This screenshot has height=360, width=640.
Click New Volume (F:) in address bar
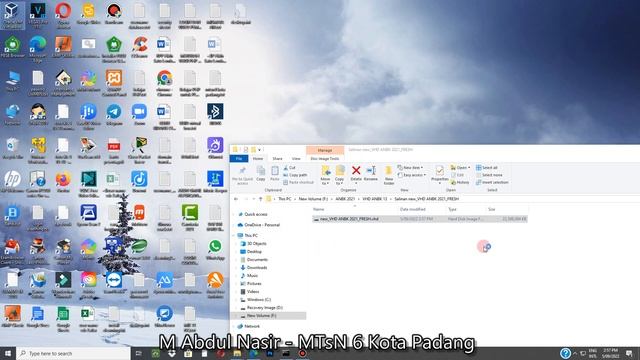click(x=313, y=199)
